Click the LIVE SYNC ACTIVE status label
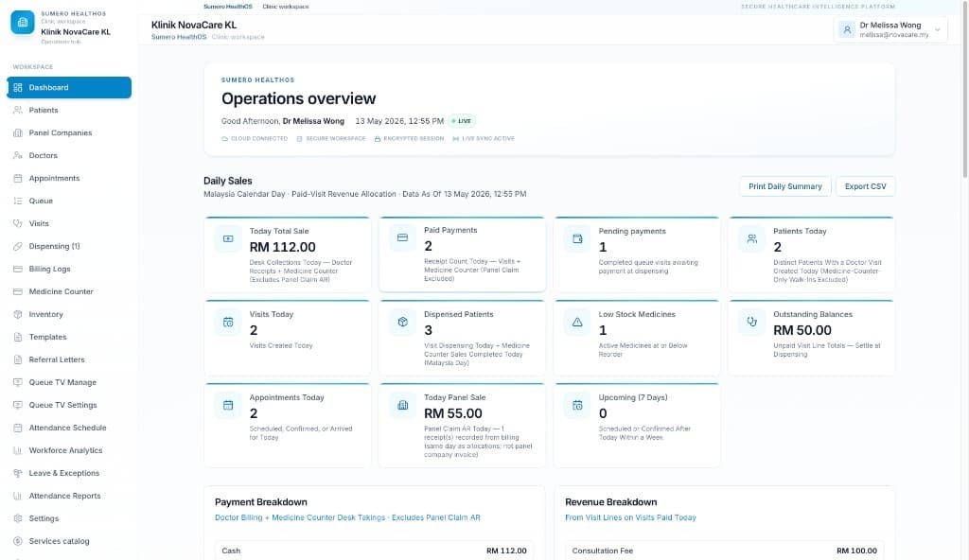The image size is (969, 560). 484,138
